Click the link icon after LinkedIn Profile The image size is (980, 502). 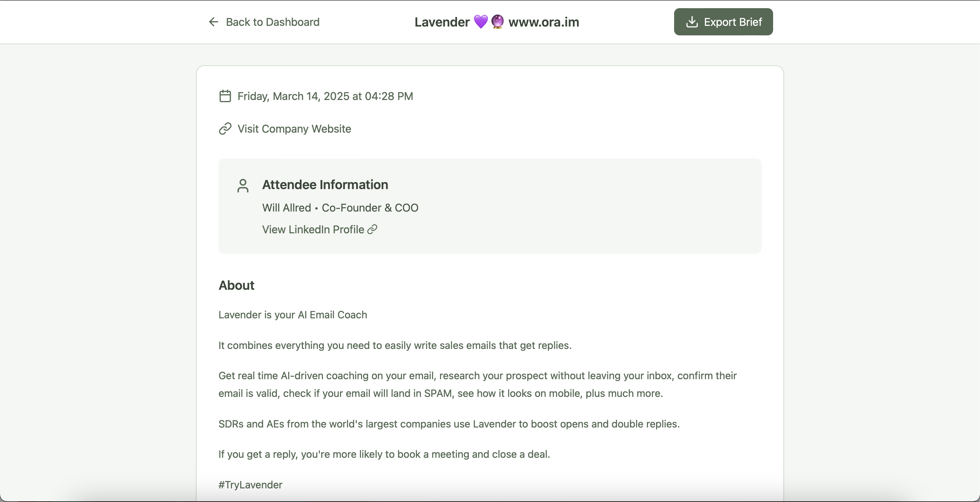click(x=372, y=229)
